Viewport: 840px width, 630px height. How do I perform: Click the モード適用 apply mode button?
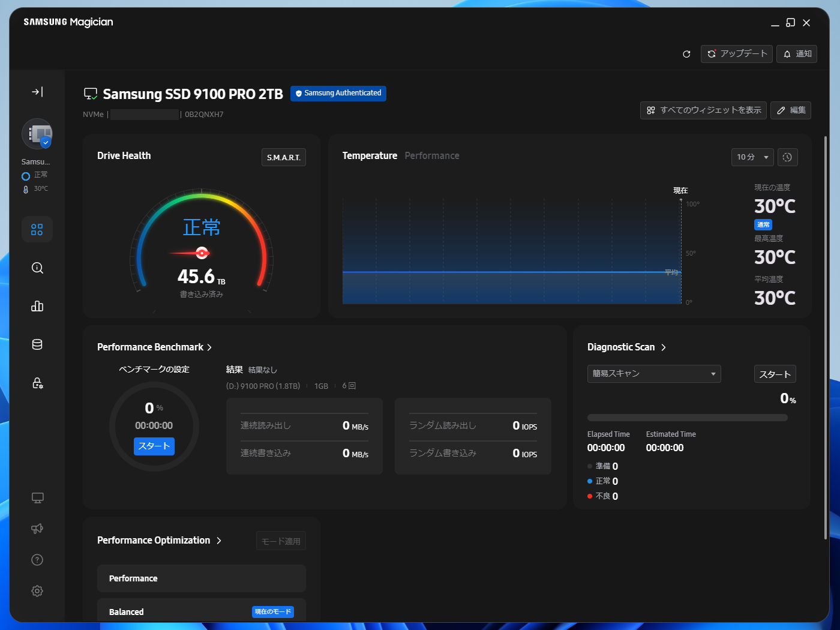pos(281,541)
